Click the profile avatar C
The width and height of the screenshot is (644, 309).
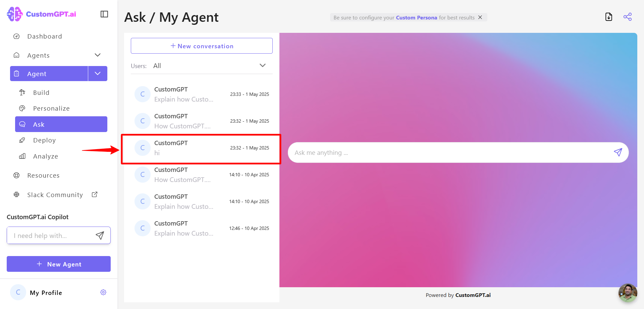tap(18, 292)
